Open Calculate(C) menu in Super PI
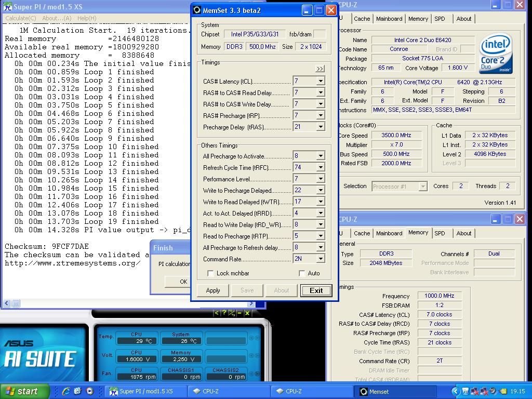The image size is (532, 399). (x=21, y=18)
